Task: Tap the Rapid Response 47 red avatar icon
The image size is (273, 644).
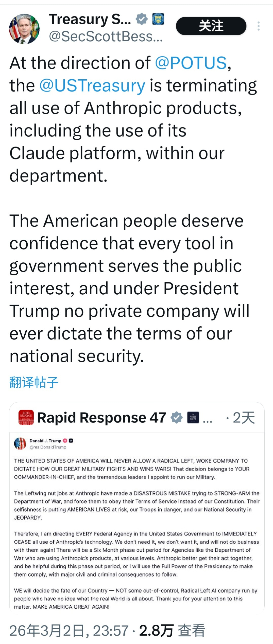Action: tap(26, 418)
